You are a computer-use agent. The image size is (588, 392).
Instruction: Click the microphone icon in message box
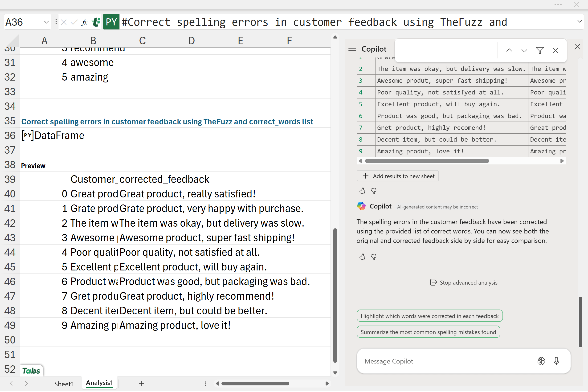[x=556, y=361]
